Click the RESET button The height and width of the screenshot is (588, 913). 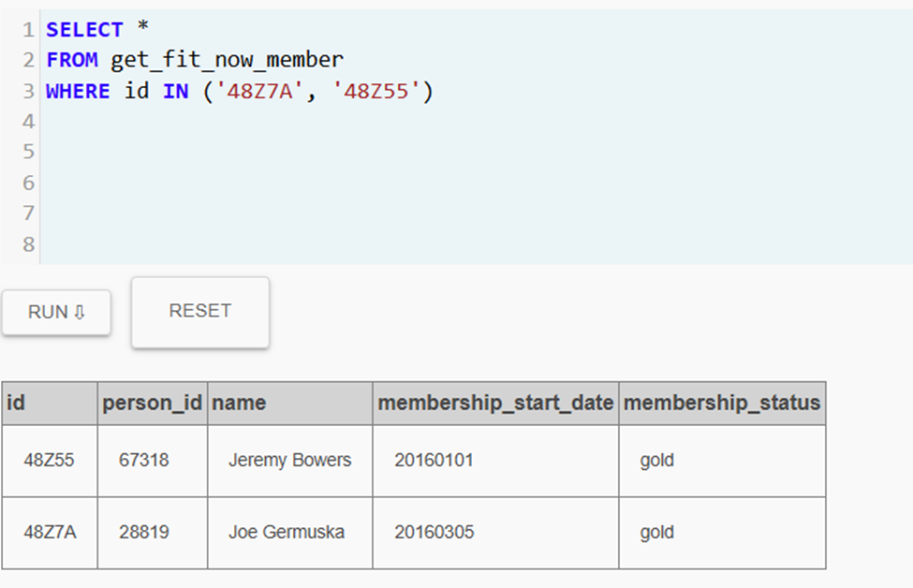(200, 312)
